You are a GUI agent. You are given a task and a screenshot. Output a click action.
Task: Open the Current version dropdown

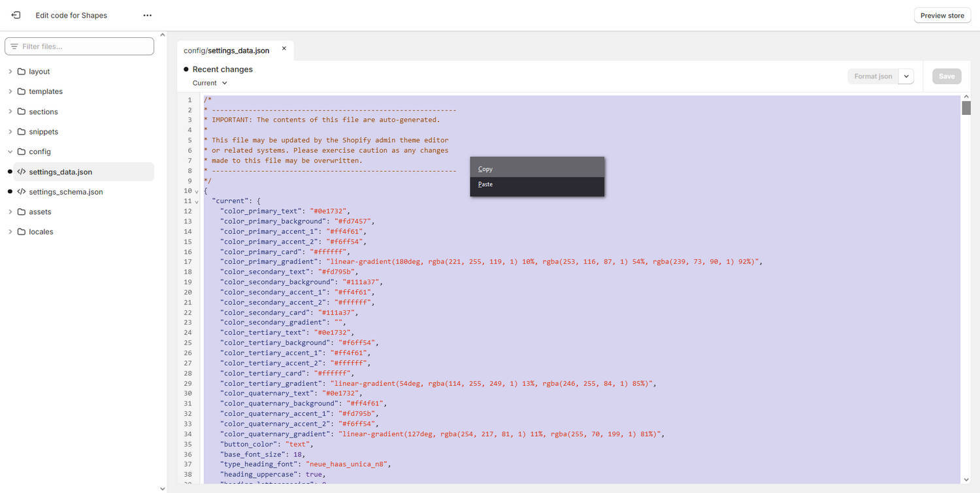[x=210, y=83]
